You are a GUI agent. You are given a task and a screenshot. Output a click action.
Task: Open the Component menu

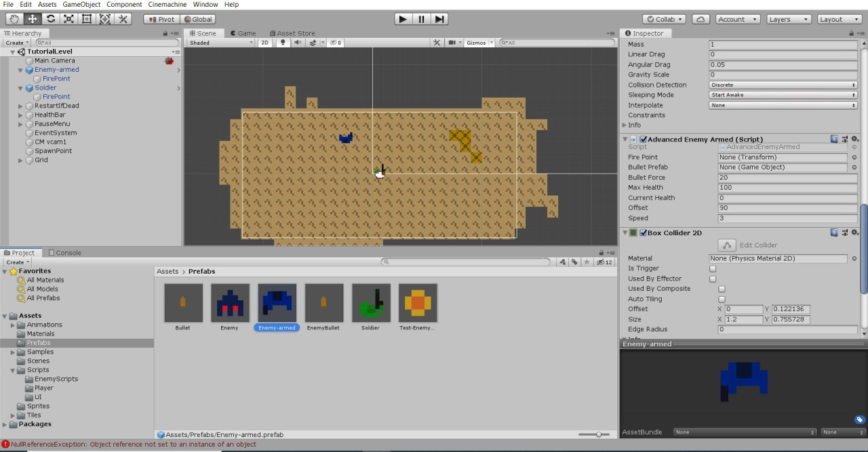[124, 4]
